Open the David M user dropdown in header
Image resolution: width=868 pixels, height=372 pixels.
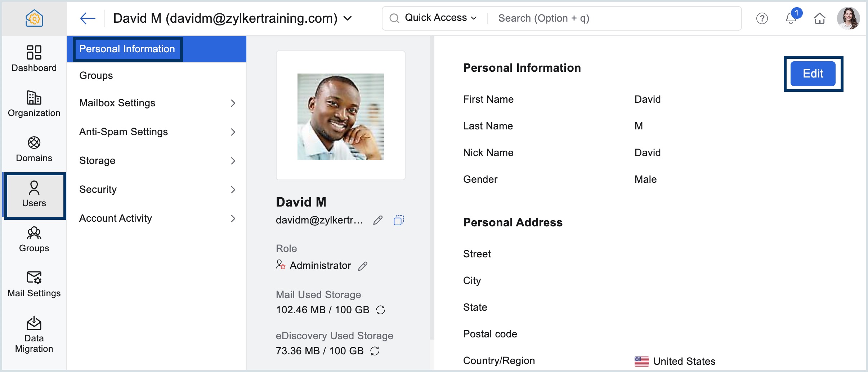coord(347,18)
